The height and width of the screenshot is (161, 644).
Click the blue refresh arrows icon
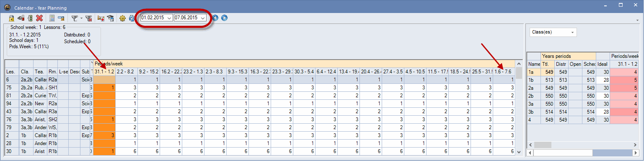click(132, 18)
